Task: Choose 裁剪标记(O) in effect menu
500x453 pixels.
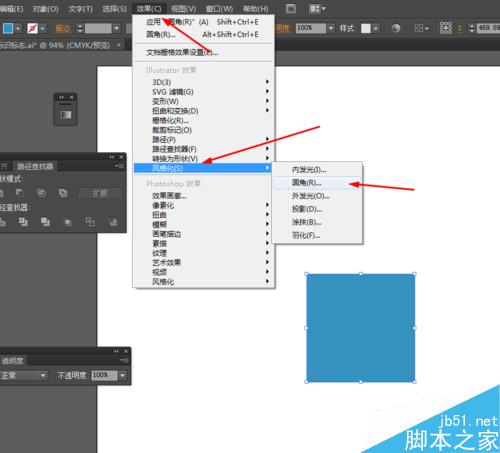Action: click(x=203, y=130)
